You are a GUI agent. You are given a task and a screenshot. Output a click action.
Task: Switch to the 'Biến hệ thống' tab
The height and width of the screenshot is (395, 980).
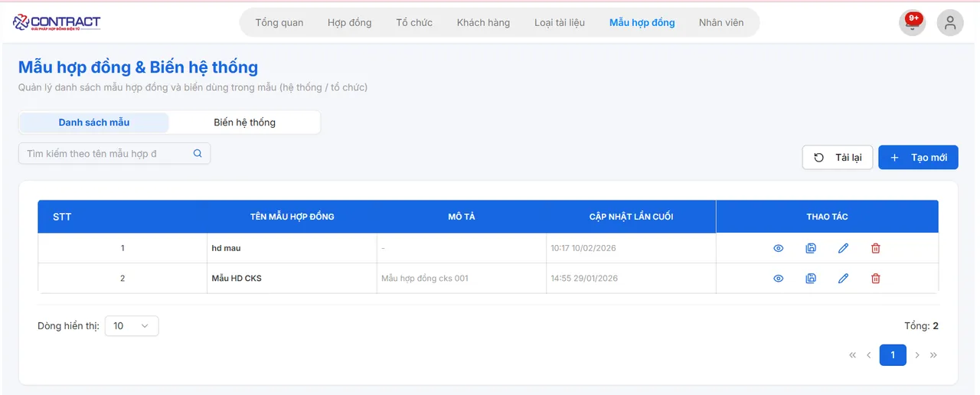pos(244,122)
